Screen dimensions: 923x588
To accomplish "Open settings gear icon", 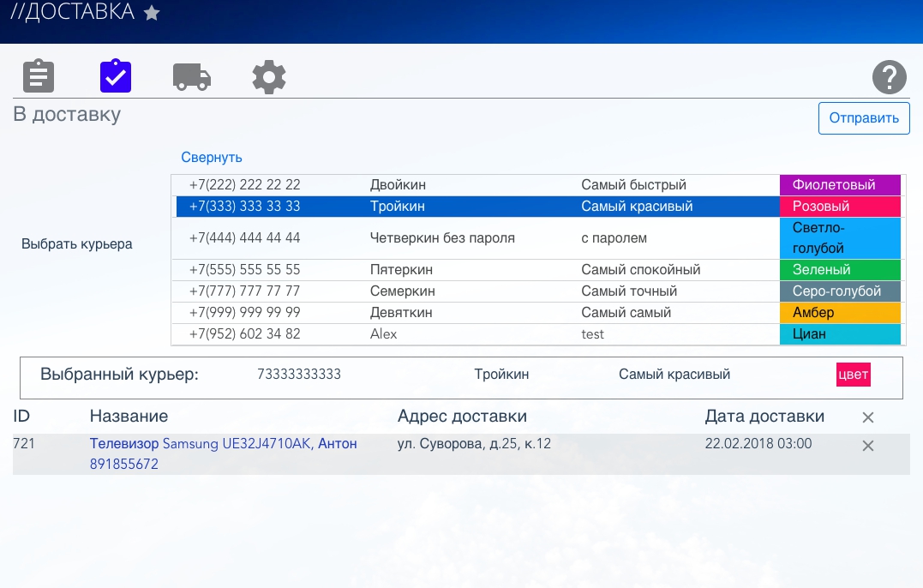I will (x=269, y=77).
